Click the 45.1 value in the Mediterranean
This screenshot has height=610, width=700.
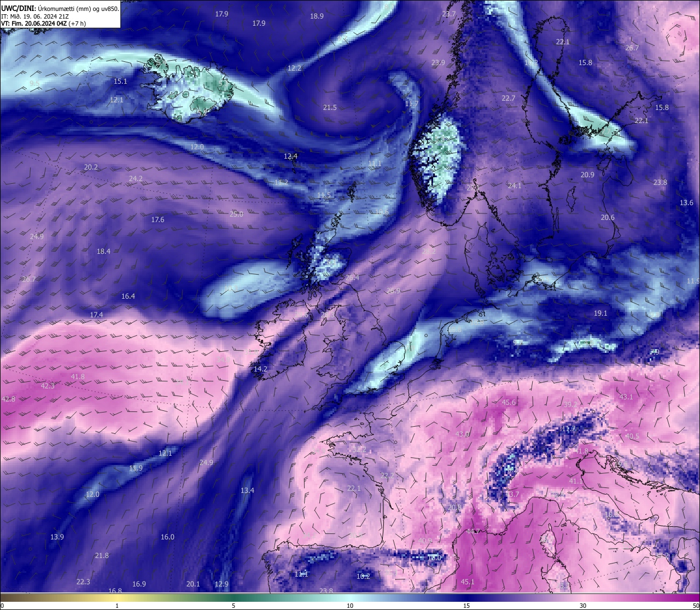pyautogui.click(x=468, y=582)
